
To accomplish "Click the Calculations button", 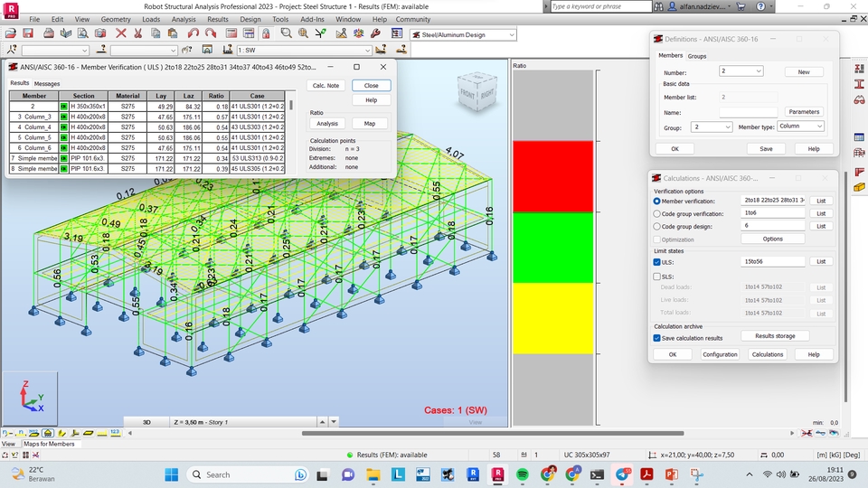I will point(768,354).
